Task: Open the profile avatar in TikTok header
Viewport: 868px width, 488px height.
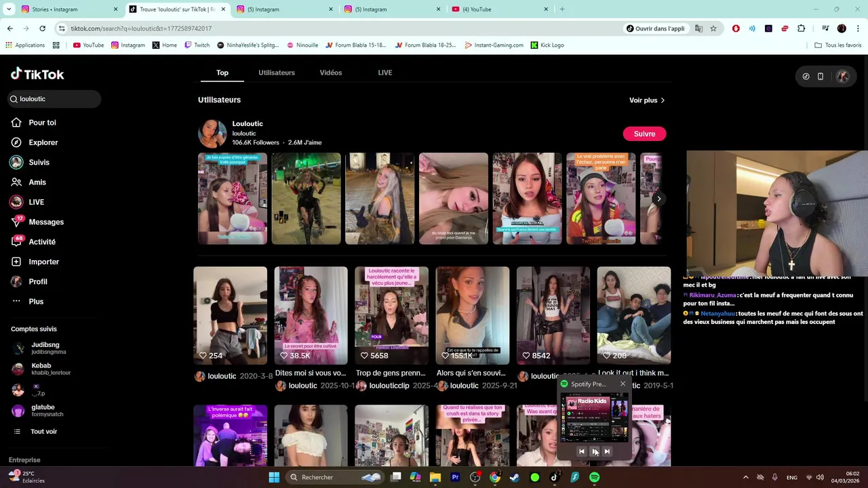Action: 843,77
